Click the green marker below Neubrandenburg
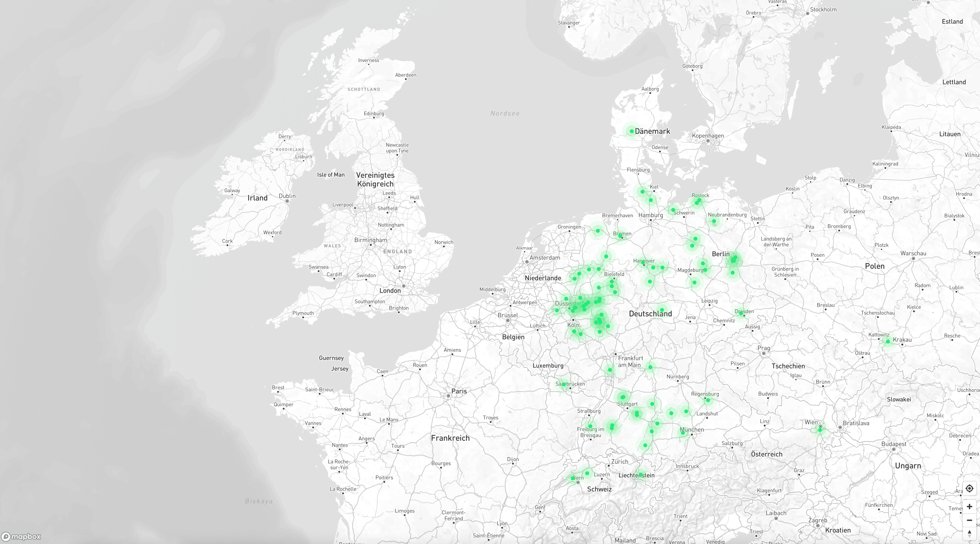Screen dimensions: 980x544 click(714, 221)
